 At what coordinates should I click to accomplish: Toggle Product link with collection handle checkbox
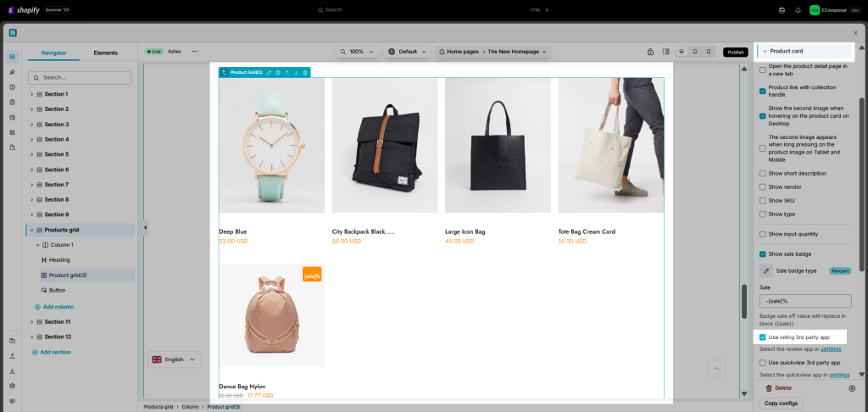click(x=763, y=91)
